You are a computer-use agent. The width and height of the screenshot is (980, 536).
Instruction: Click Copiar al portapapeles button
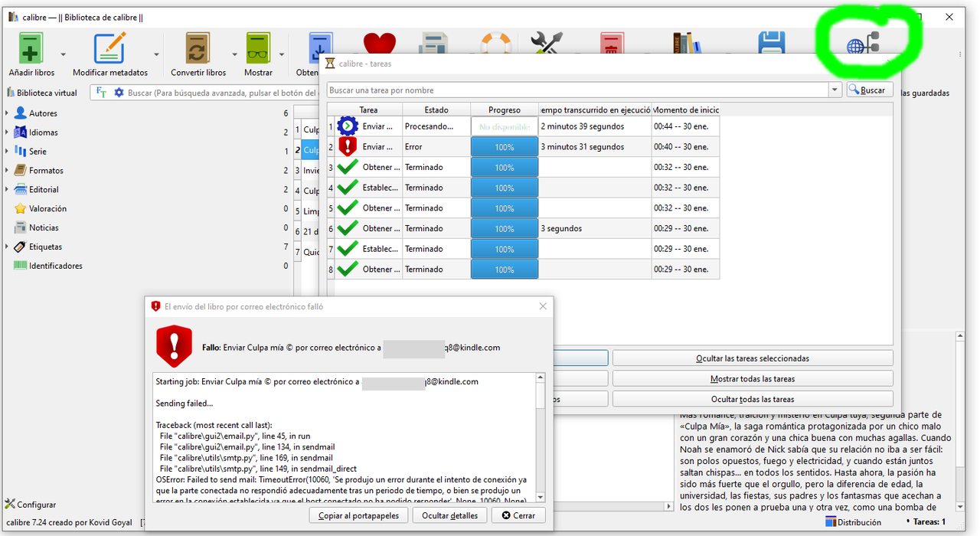click(359, 515)
